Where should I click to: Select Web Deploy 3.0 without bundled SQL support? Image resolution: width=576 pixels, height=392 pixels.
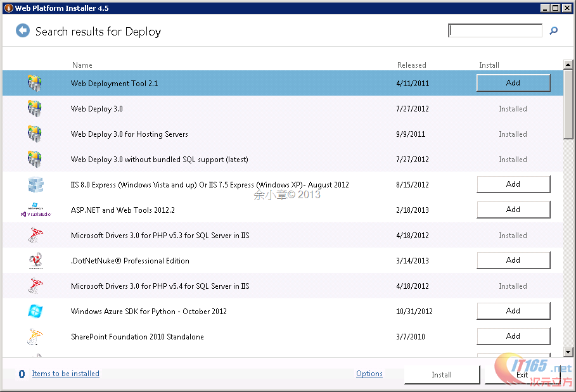coord(160,160)
